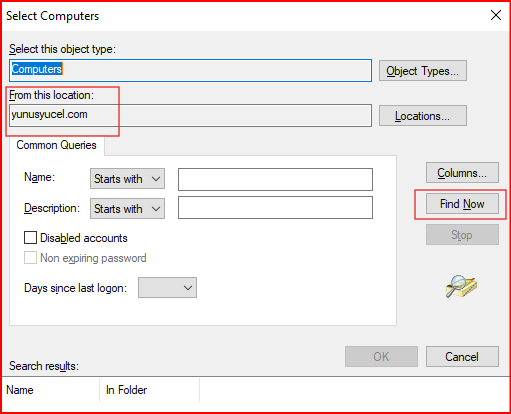Screen dimensions: 511x414
Task: Click the yunusyucel.com location field
Action: pos(190,115)
